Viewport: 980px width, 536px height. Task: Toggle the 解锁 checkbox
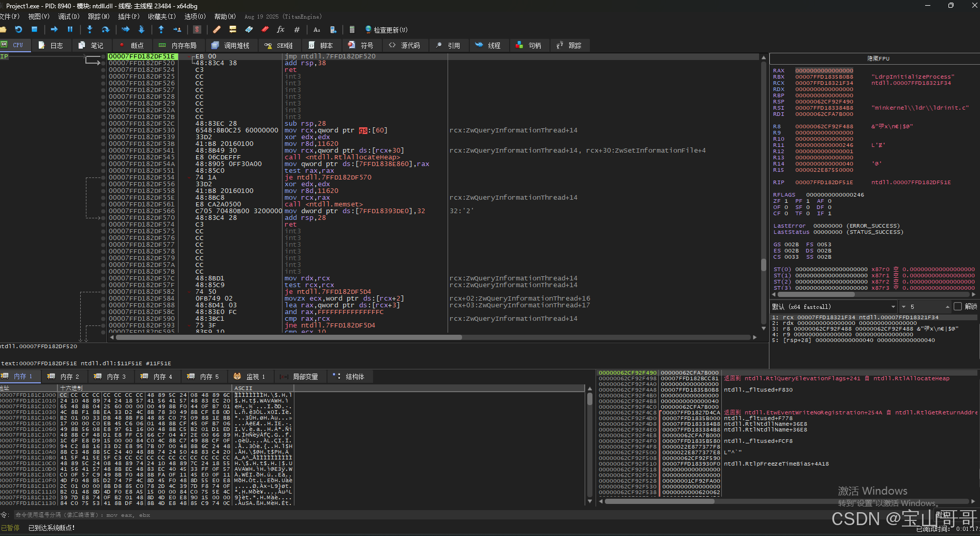(958, 307)
